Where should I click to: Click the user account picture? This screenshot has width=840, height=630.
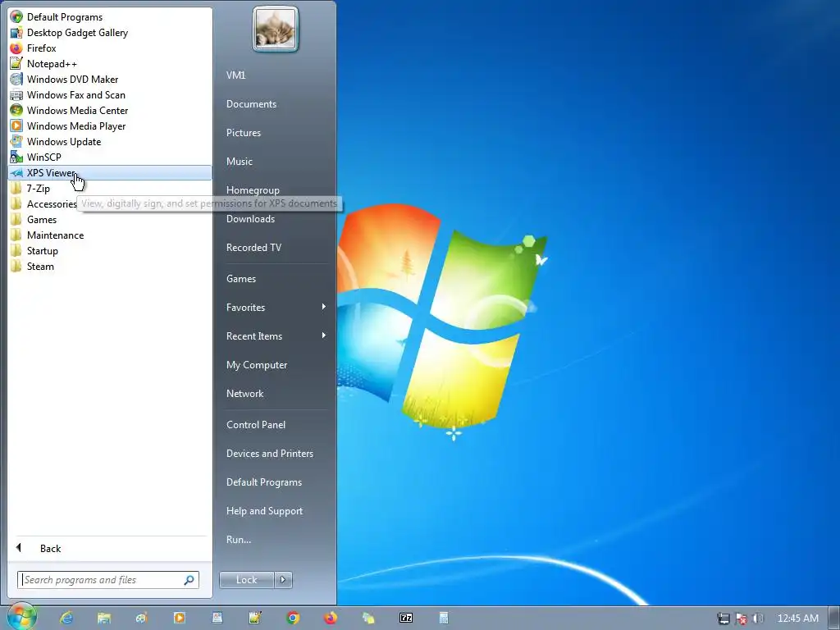tap(276, 30)
